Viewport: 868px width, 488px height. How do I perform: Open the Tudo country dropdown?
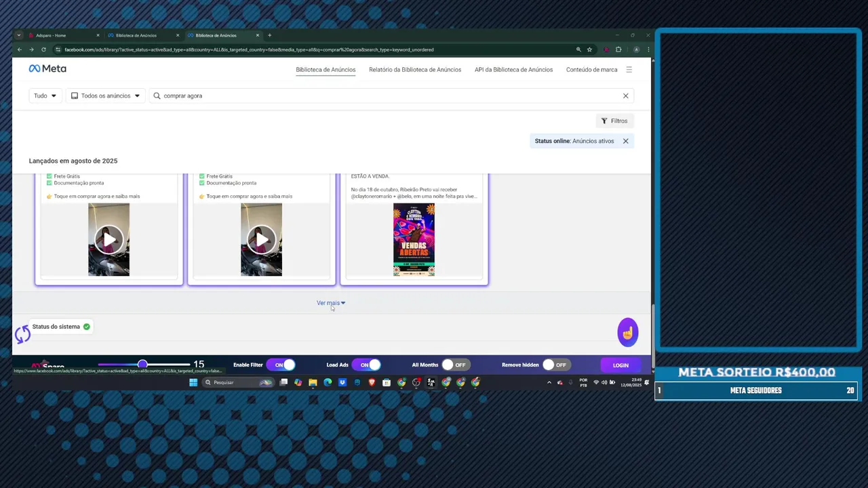(45, 96)
